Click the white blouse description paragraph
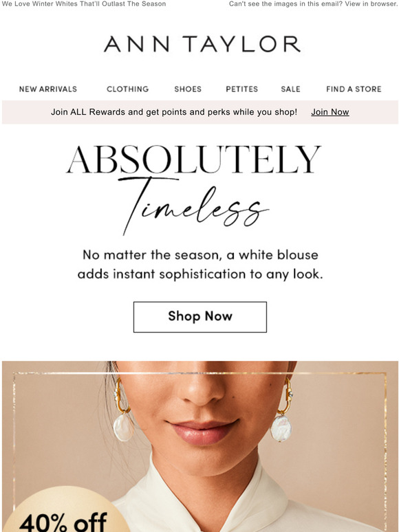Viewport: 399px width, 532px height. [x=200, y=265]
